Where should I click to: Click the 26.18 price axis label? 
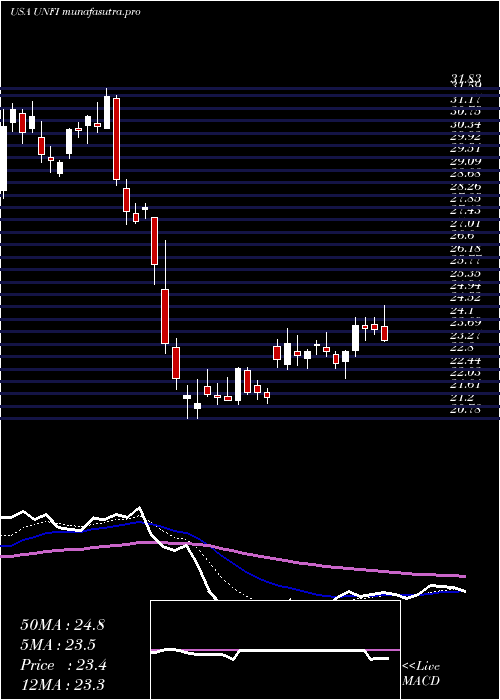pyautogui.click(x=465, y=248)
